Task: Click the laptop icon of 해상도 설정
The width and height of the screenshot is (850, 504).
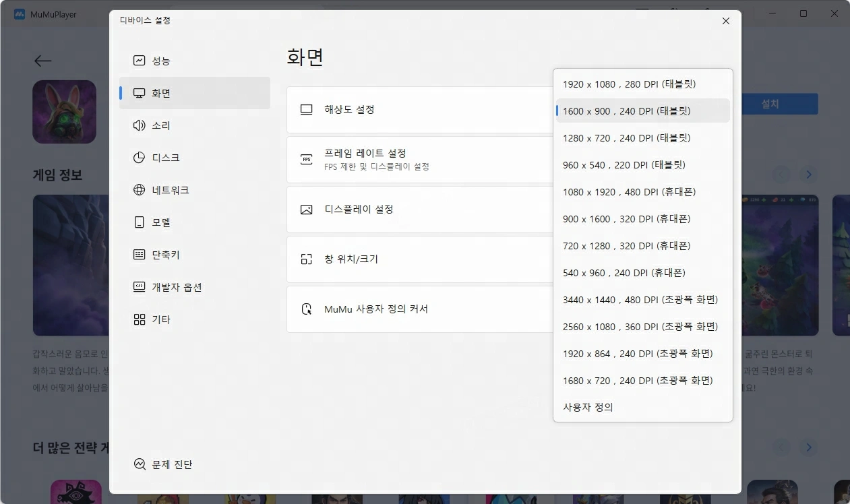Action: pyautogui.click(x=307, y=109)
